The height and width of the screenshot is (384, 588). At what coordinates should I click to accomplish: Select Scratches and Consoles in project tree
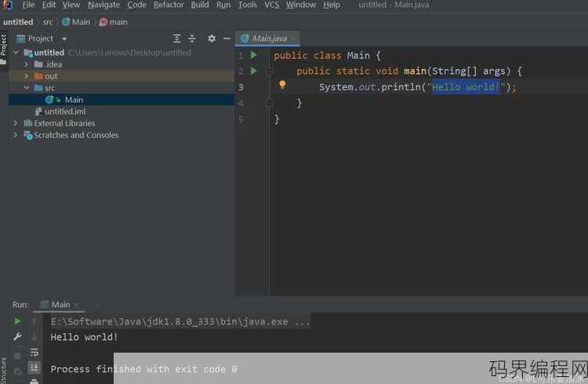point(122,135)
